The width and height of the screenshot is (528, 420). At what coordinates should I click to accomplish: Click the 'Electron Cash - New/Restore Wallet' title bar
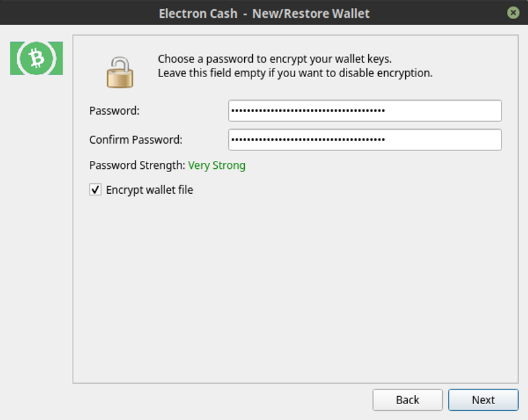pos(264,13)
